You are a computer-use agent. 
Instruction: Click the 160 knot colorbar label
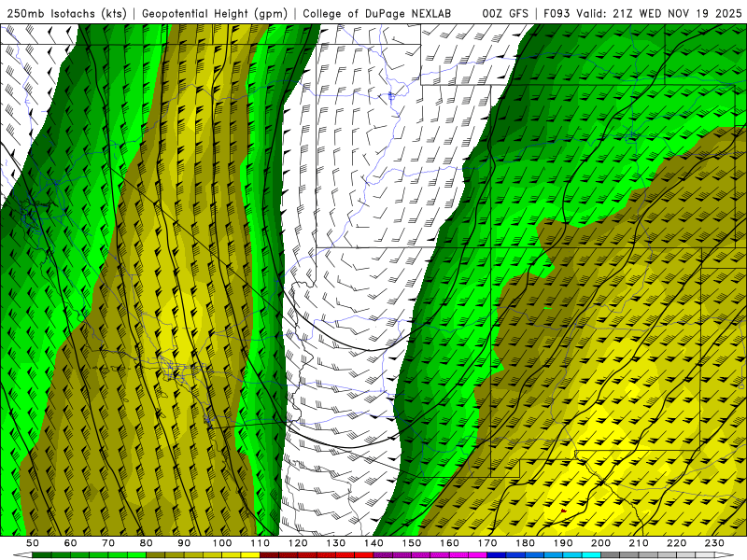click(450, 543)
